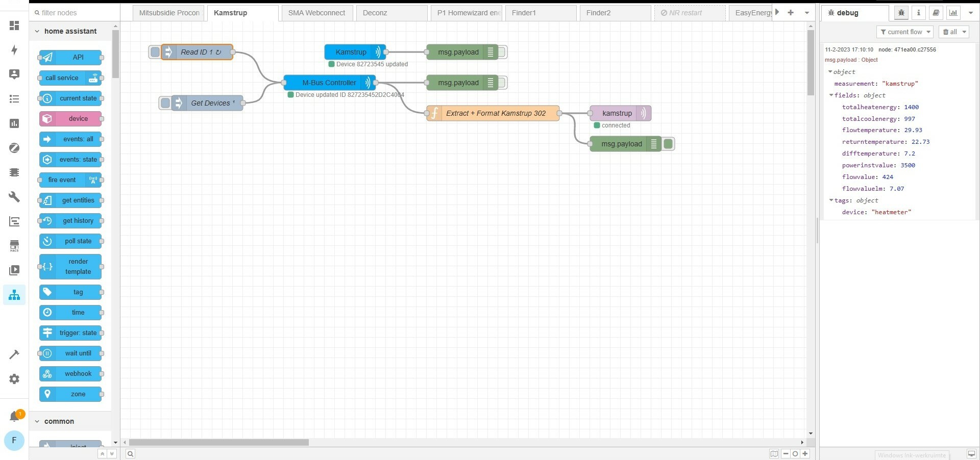
Task: Show the debug messages sidebar bug icon
Action: pyautogui.click(x=901, y=13)
